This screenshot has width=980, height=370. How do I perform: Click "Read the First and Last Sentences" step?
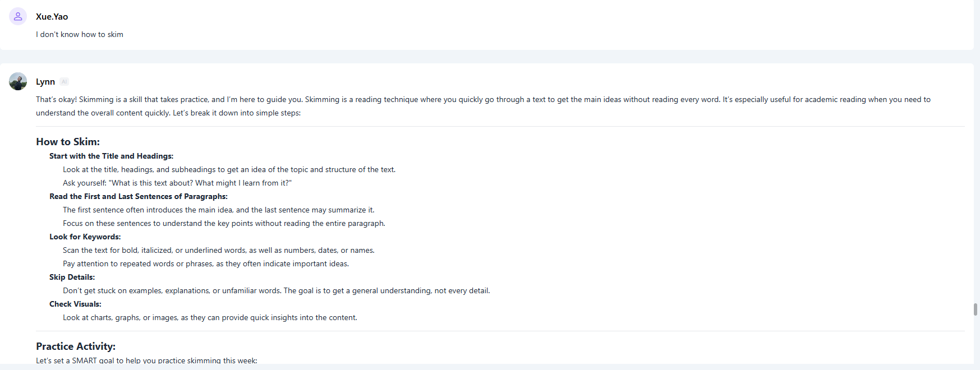(138, 197)
